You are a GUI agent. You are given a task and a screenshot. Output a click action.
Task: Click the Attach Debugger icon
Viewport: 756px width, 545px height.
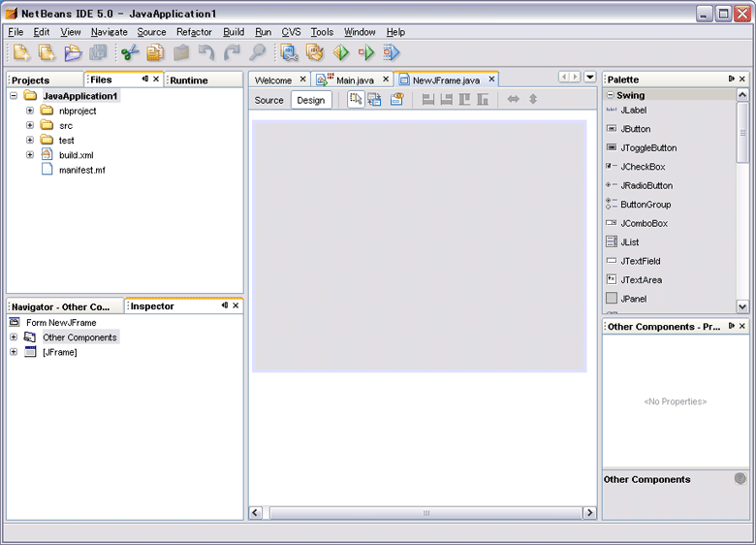[x=392, y=52]
